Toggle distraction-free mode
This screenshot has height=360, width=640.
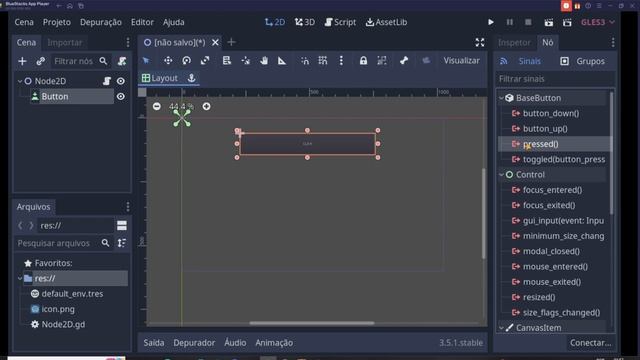point(480,42)
